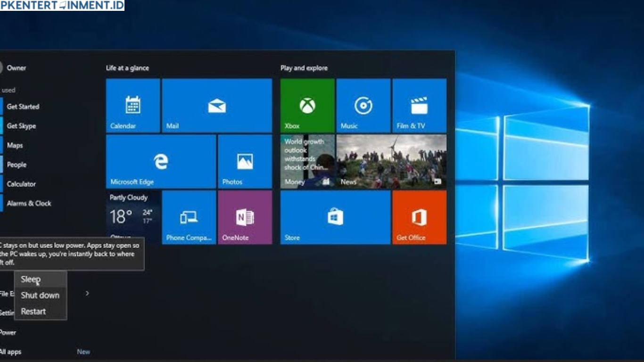Open All apps list
The width and height of the screenshot is (644, 362).
(x=10, y=352)
